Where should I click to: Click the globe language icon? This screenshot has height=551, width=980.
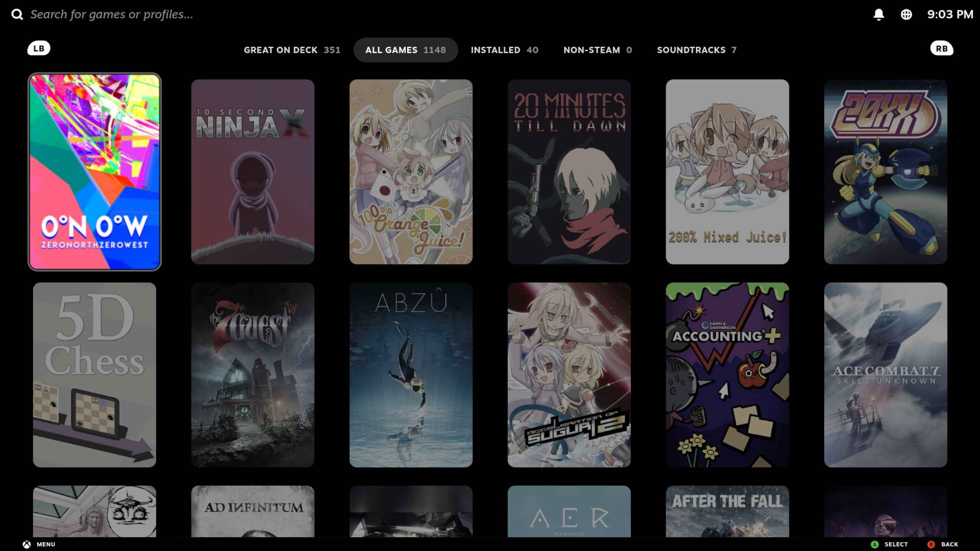click(x=906, y=14)
